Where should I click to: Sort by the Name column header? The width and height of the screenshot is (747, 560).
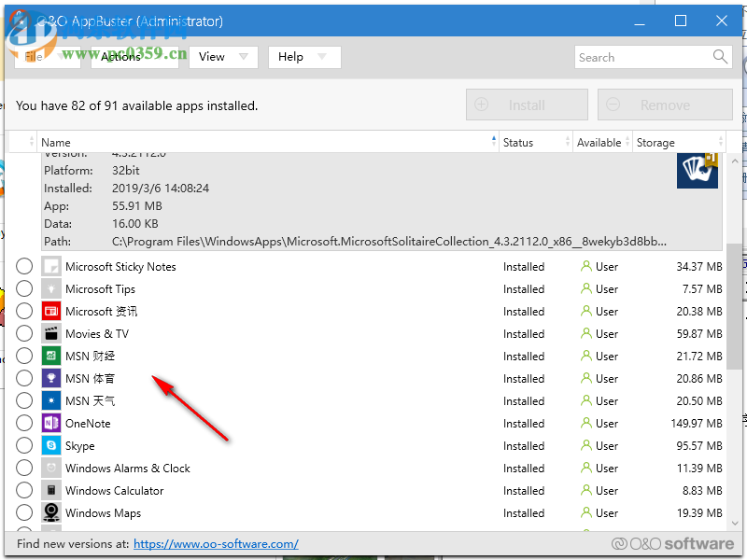268,143
